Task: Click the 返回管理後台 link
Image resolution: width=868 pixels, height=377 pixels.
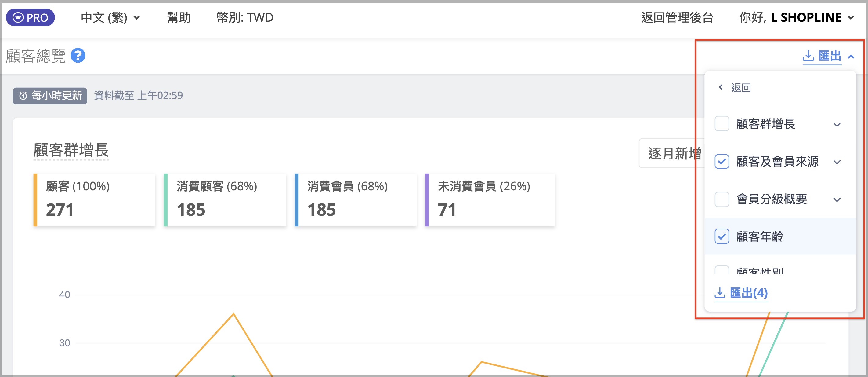Action: pyautogui.click(x=677, y=17)
